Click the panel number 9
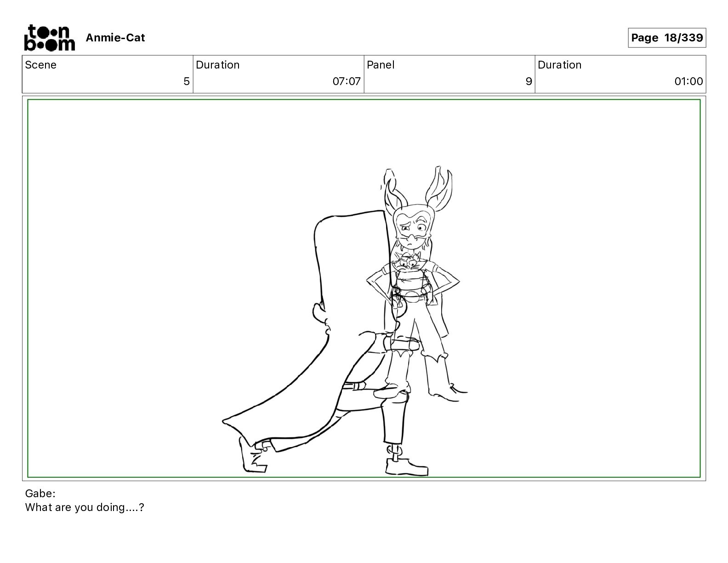Image resolution: width=728 pixels, height=563 pixels. (529, 81)
